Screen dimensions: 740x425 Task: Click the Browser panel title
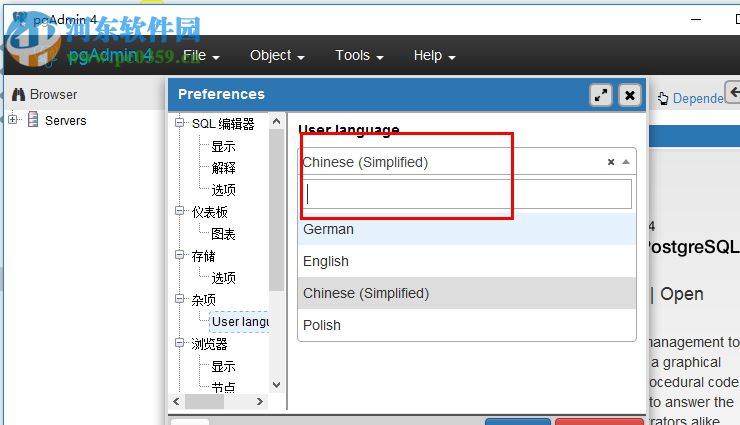coord(53,94)
